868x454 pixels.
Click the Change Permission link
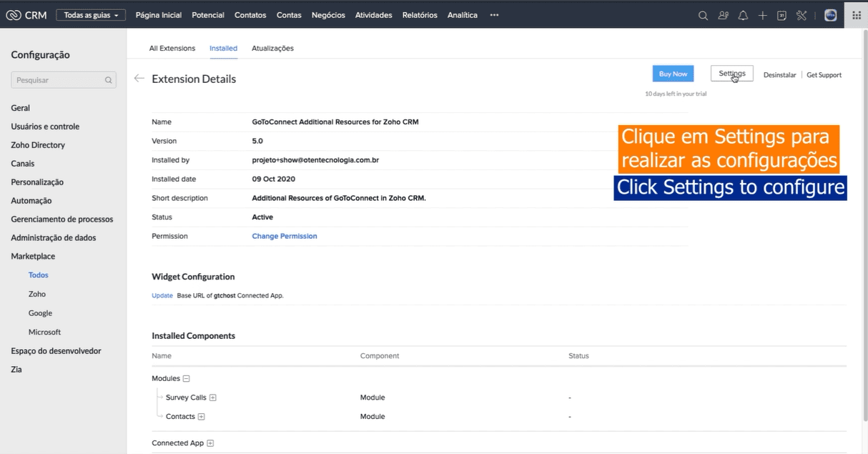click(x=284, y=236)
